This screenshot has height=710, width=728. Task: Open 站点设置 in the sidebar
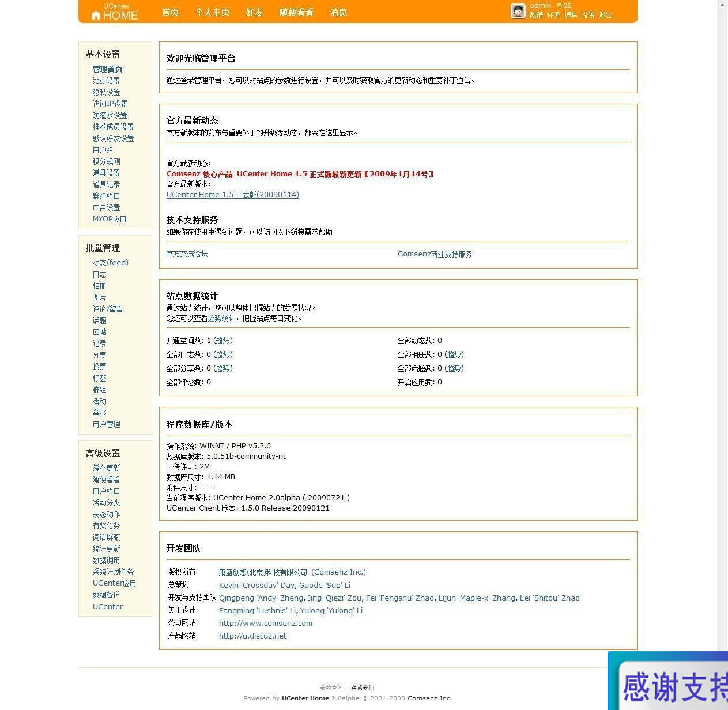[x=106, y=81]
